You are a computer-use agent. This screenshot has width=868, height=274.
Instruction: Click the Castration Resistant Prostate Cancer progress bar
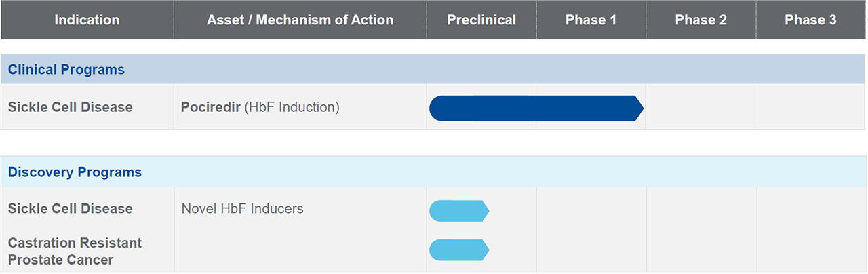pos(458,250)
